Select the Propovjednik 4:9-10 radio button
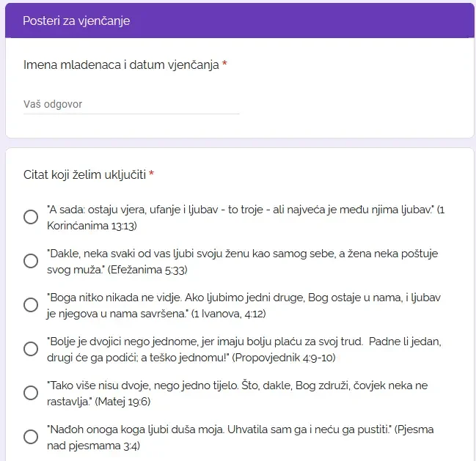Screen dimensions: 476x461 [x=31, y=349]
